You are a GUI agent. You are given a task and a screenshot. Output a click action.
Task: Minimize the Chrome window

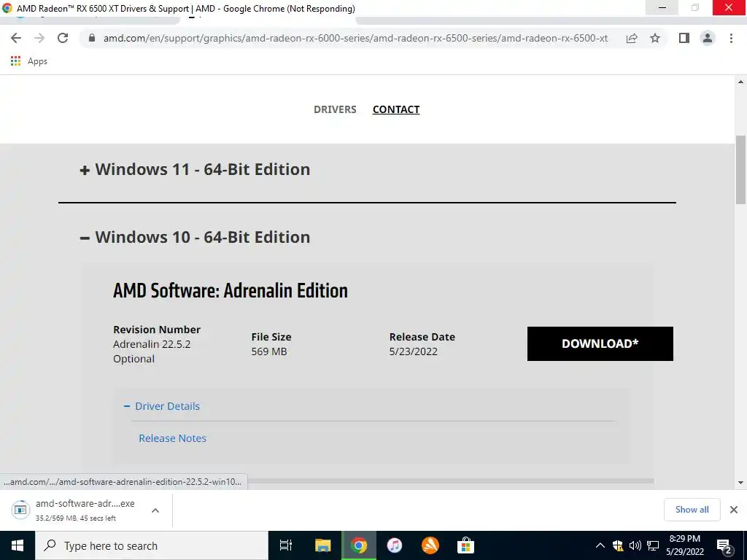(x=662, y=7)
